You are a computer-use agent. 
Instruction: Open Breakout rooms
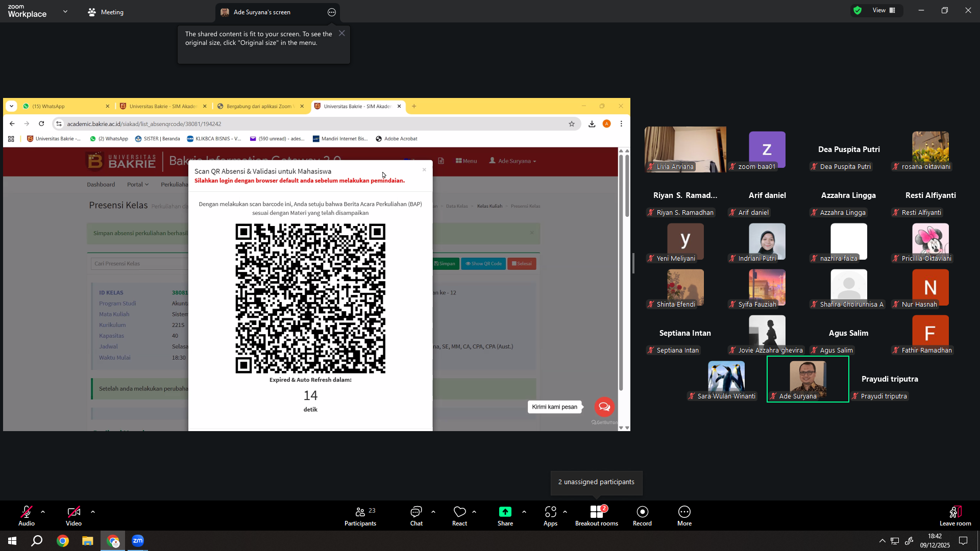point(597,516)
